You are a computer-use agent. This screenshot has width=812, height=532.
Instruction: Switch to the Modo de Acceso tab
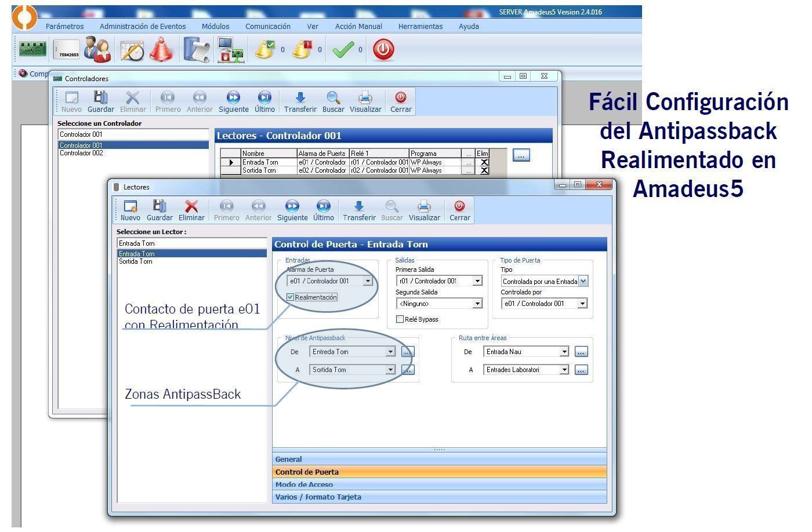click(x=440, y=484)
